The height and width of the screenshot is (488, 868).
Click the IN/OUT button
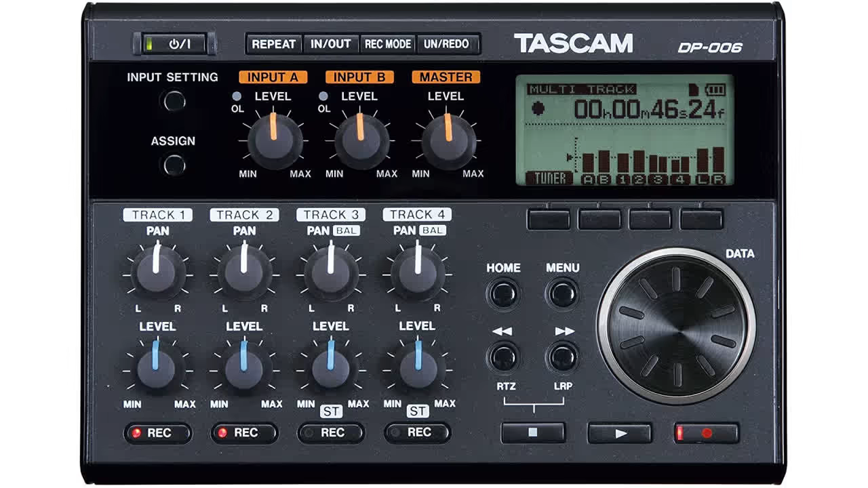click(331, 44)
